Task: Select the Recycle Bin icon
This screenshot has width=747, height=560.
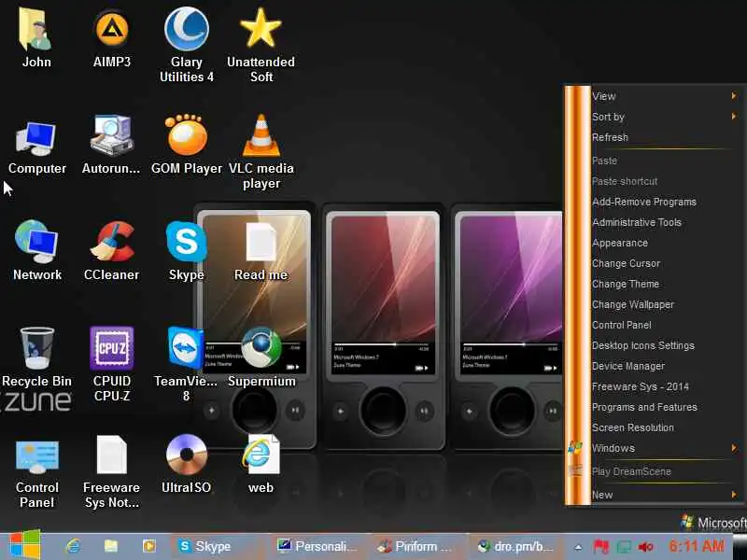Action: 36,348
